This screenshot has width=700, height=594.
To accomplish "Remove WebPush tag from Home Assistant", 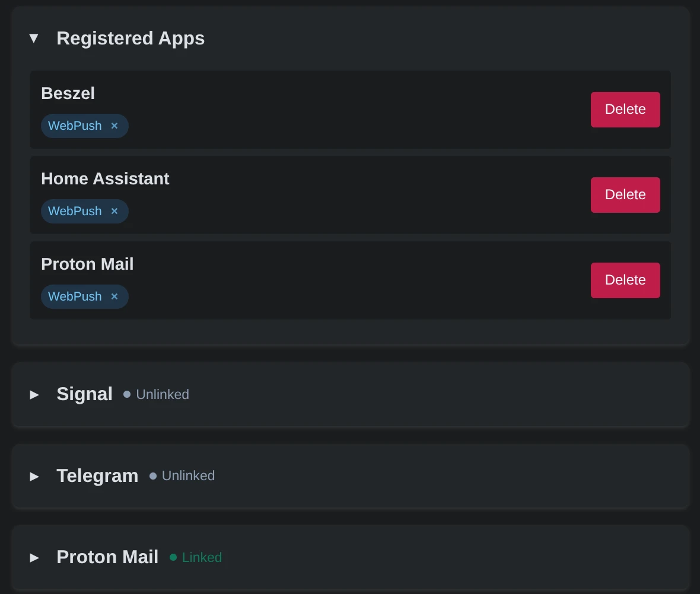I will click(x=114, y=212).
